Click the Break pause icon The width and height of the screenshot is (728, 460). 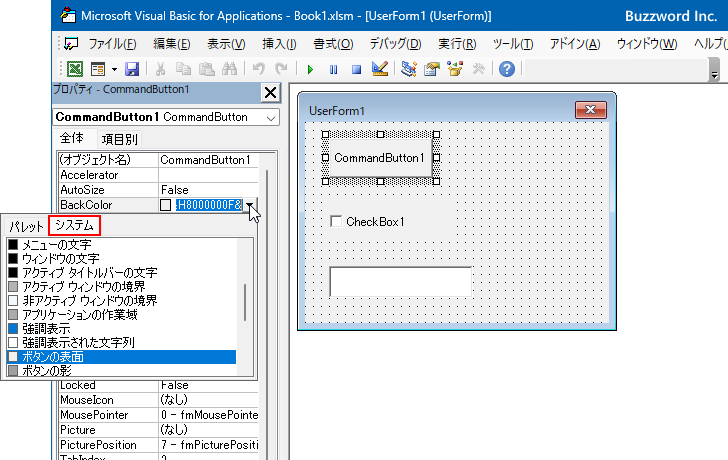[x=333, y=70]
